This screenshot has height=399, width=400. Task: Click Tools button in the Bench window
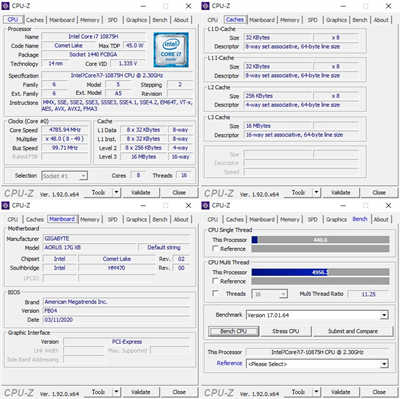click(x=299, y=392)
